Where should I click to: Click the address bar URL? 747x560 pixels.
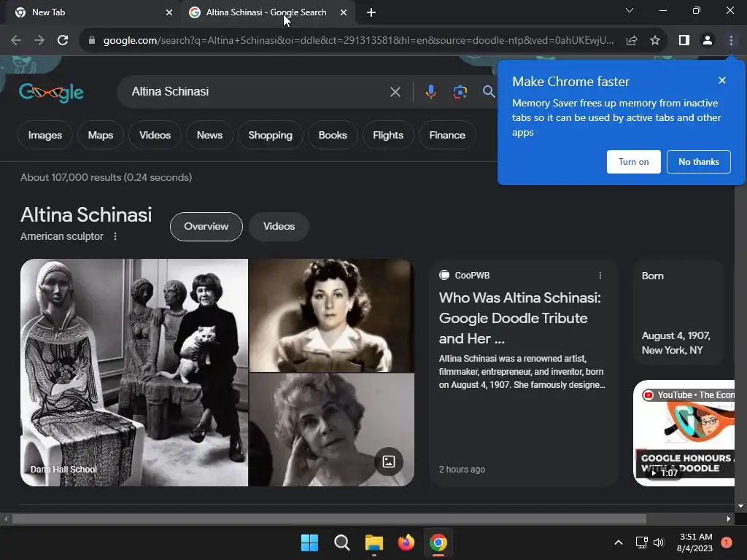[358, 41]
